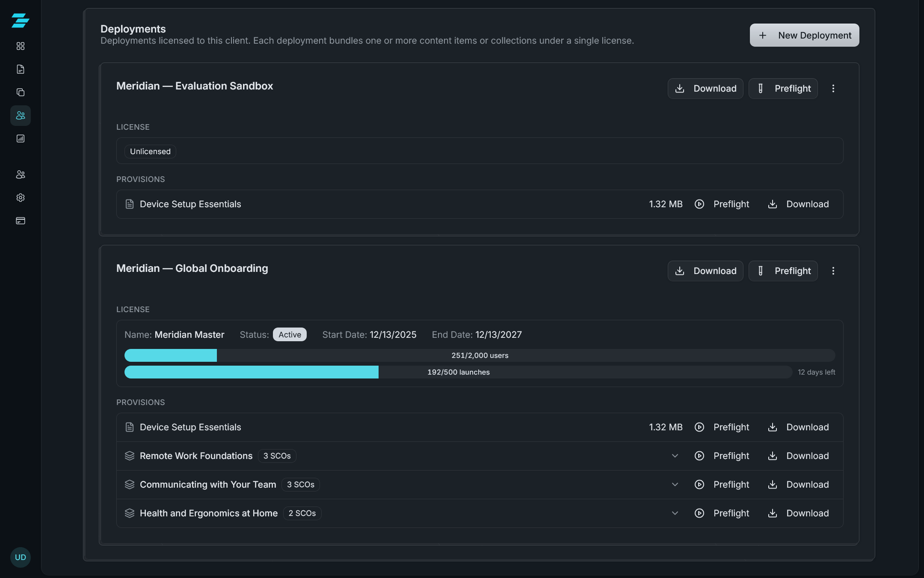This screenshot has height=578, width=924.
Task: Preflight the Health and Ergonomics at Home collection
Action: (722, 513)
